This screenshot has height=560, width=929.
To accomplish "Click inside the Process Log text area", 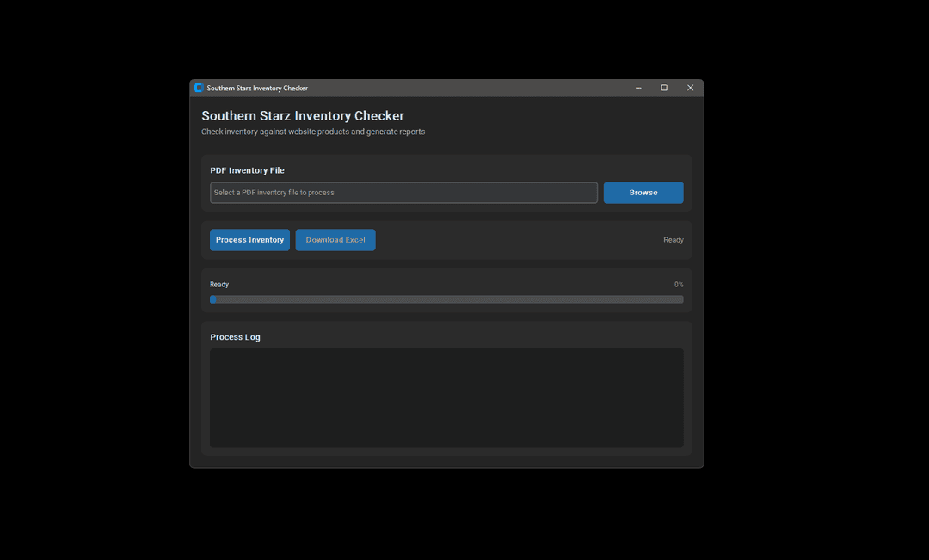I will (446, 397).
